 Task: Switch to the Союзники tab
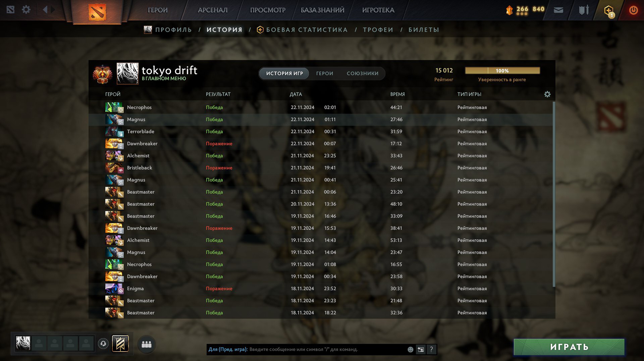pyautogui.click(x=363, y=73)
